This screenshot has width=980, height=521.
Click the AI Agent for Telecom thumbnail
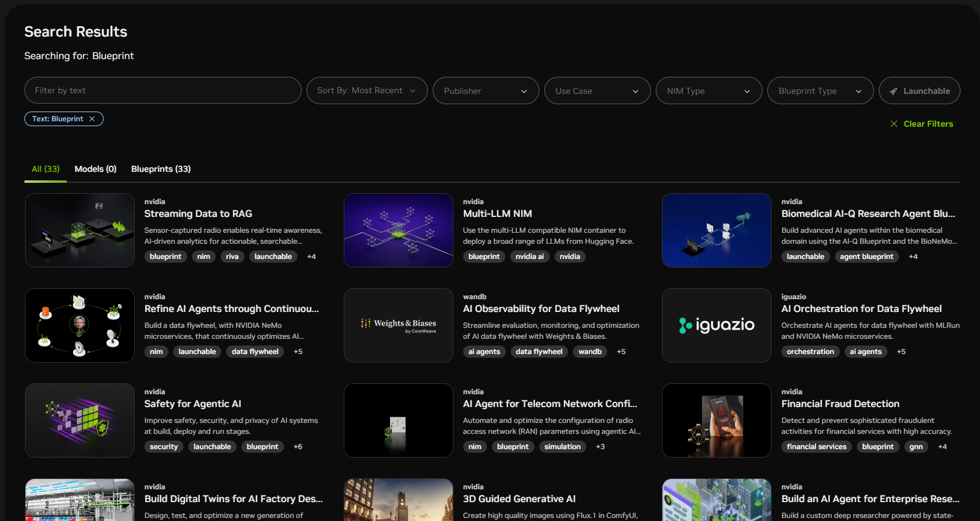tap(399, 420)
